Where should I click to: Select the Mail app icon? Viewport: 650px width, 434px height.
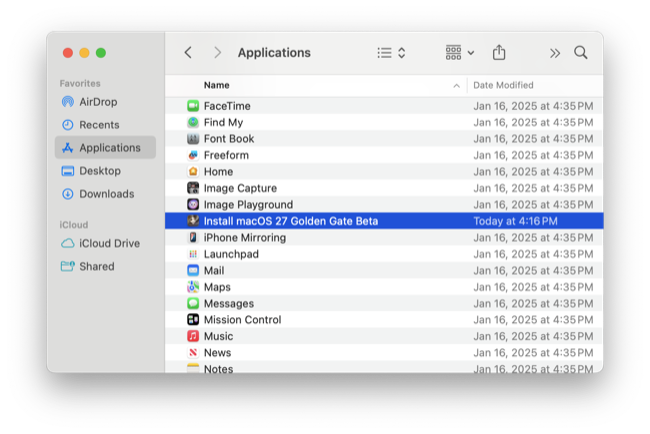pos(193,270)
